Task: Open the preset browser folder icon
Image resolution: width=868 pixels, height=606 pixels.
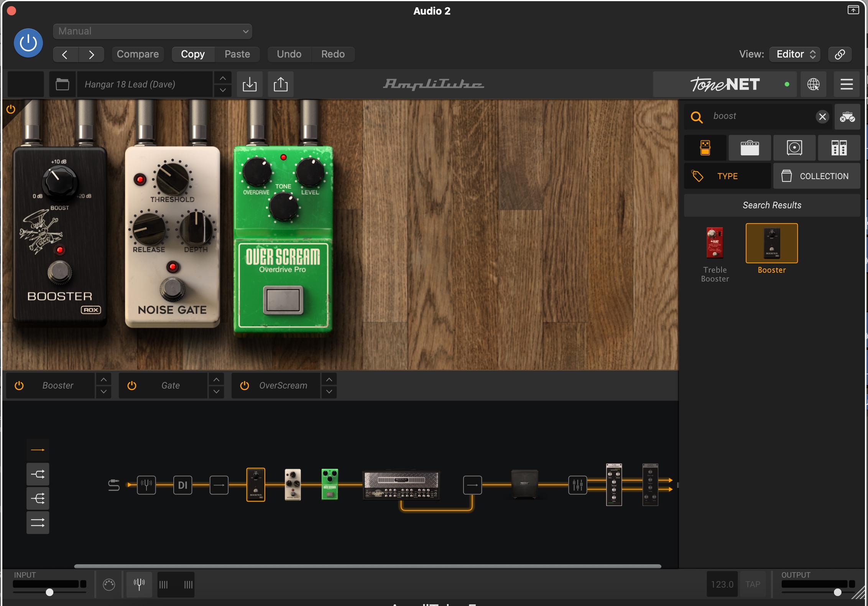Action: click(62, 84)
